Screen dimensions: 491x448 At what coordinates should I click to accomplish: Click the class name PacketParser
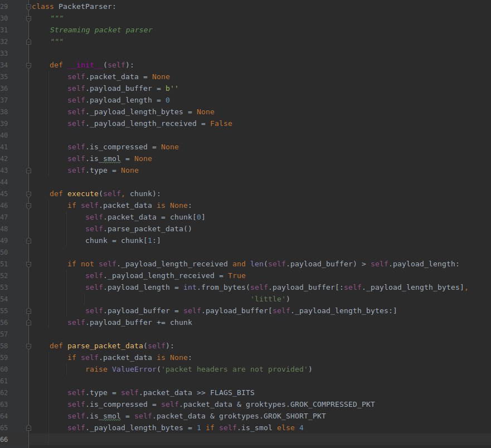85,7
